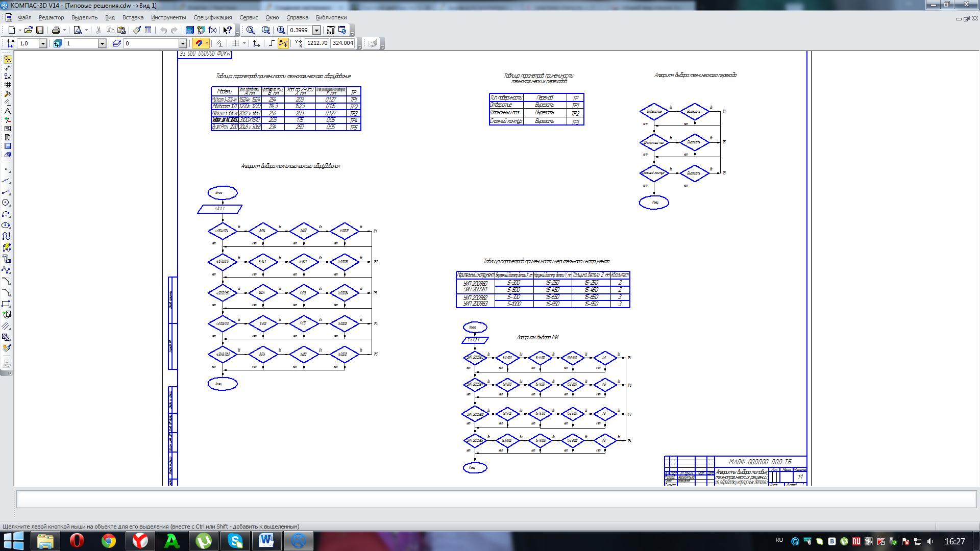The image size is (980, 551).
Task: Open the Инструменты menu
Action: coord(168,17)
